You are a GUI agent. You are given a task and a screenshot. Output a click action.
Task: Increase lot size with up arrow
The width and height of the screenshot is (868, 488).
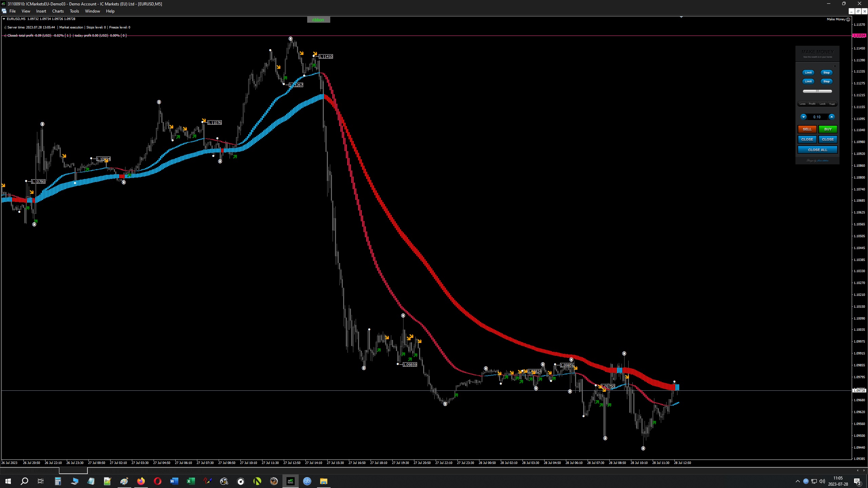(831, 117)
